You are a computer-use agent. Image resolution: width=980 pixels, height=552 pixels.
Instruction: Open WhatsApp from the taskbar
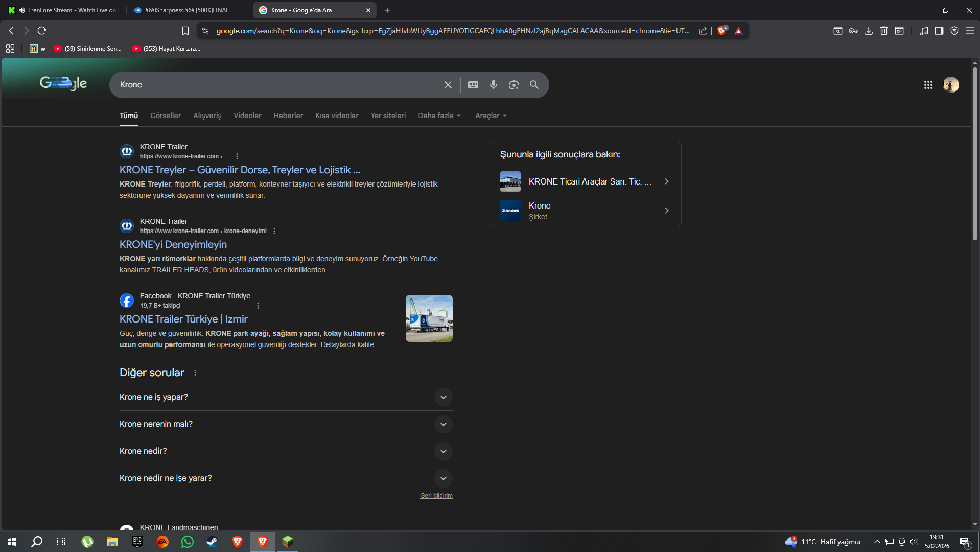[188, 542]
